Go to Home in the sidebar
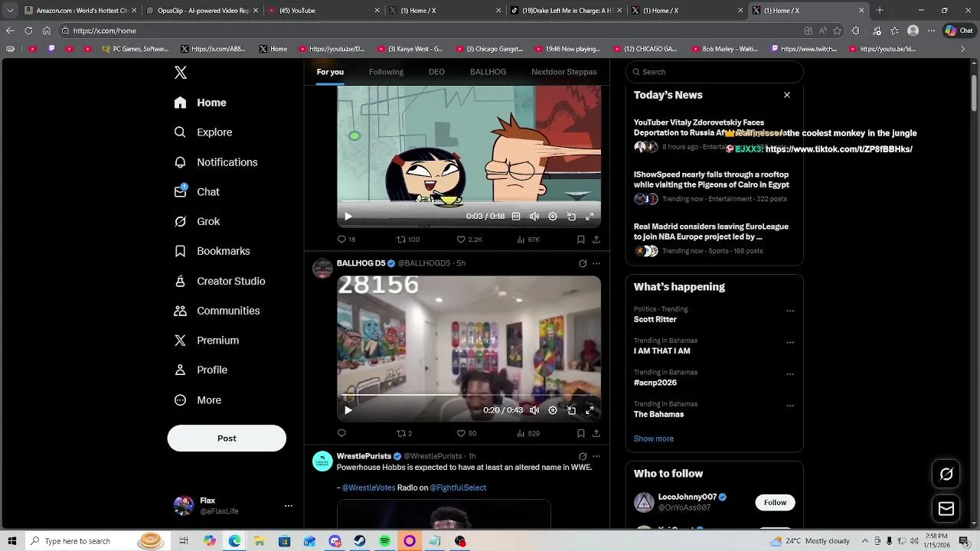The height and width of the screenshot is (551, 980). click(x=200, y=103)
